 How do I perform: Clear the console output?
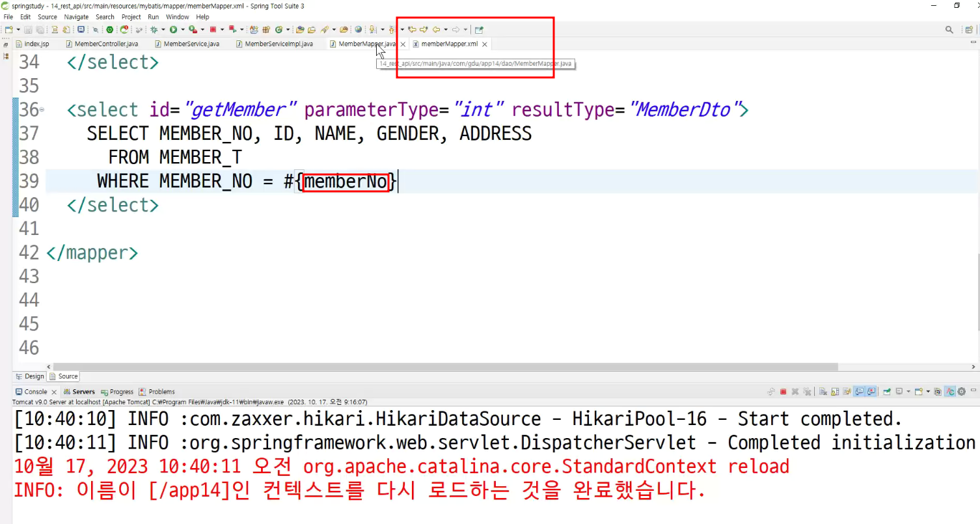point(823,392)
